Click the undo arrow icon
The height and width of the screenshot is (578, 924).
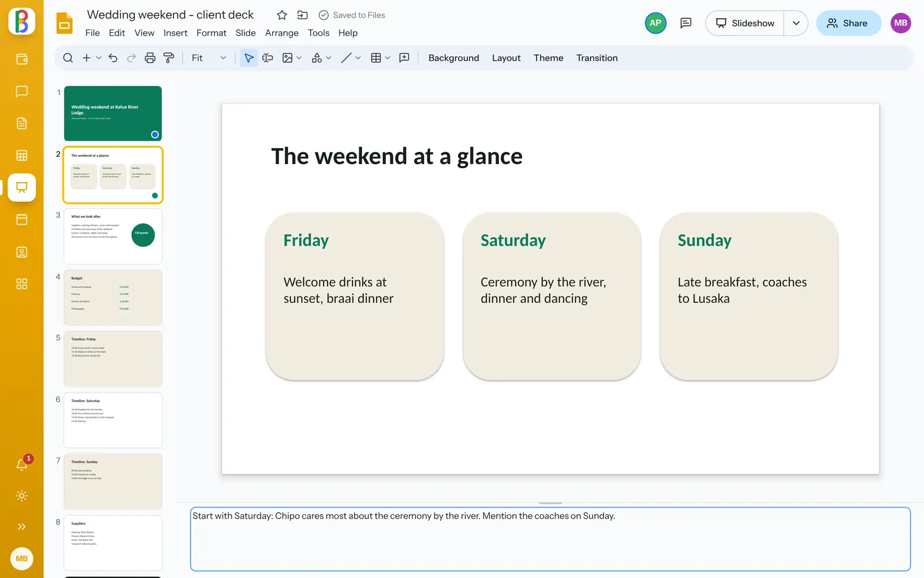(x=113, y=58)
